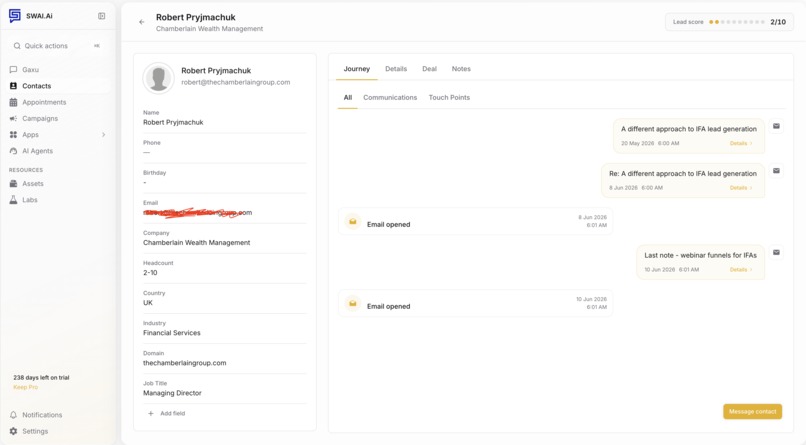Click the Message contact button
806x445 pixels.
tap(753, 412)
